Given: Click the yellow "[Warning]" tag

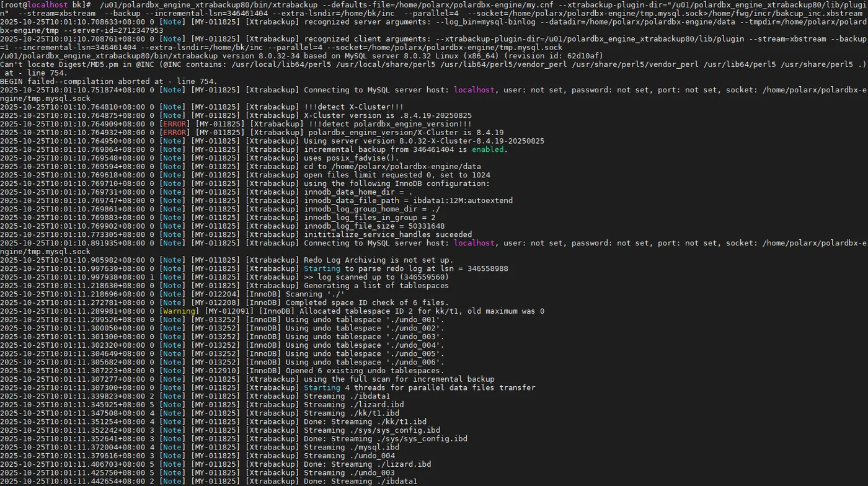Looking at the screenshot, I should [180, 311].
